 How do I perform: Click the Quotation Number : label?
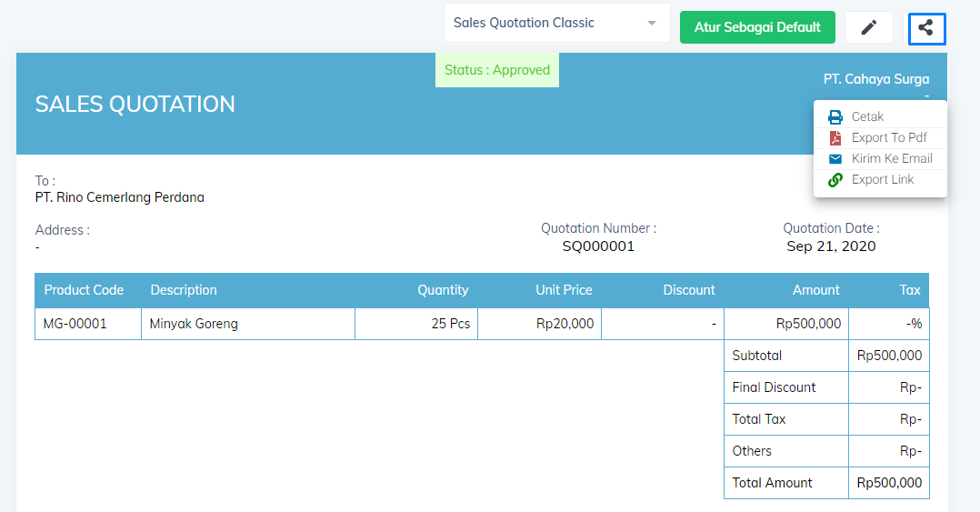tap(599, 228)
